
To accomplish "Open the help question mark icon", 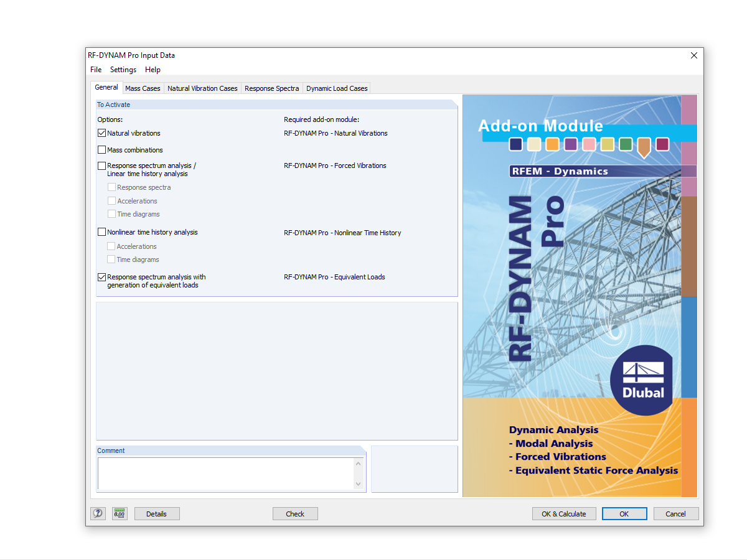I will tap(98, 513).
